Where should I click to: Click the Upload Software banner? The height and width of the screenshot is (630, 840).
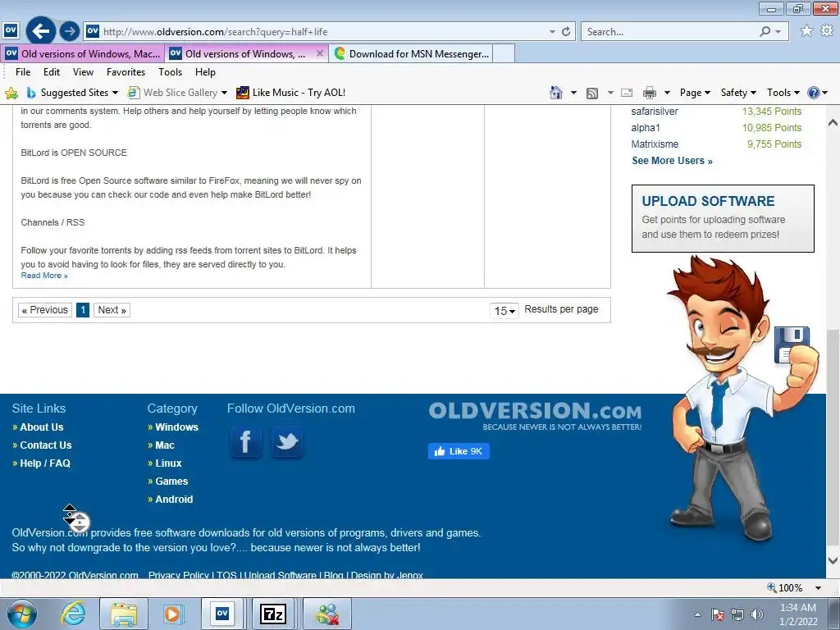(723, 218)
